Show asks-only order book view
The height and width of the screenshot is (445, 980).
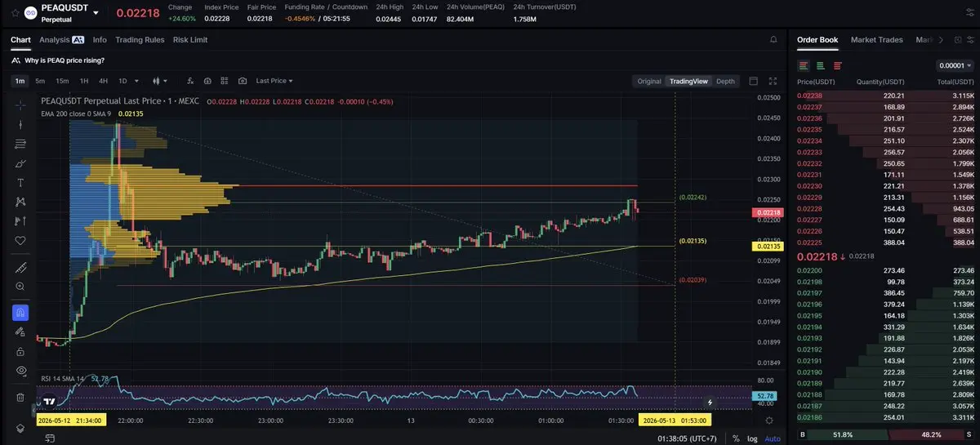837,65
